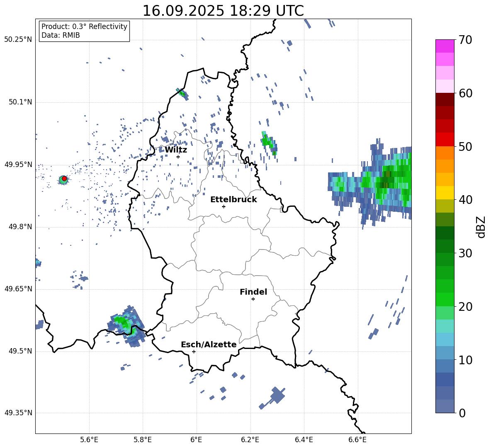
Task: Click the 49.8°N latitude label
Action: coord(20,227)
